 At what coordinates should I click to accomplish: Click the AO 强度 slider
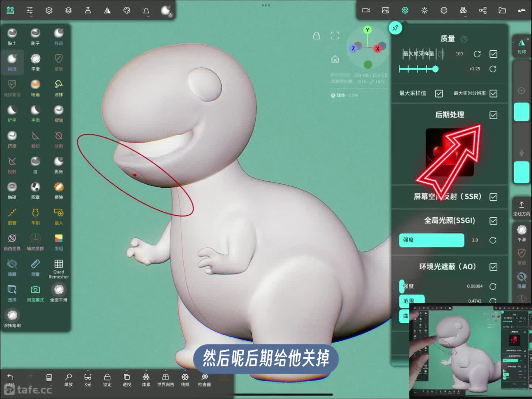click(x=432, y=286)
